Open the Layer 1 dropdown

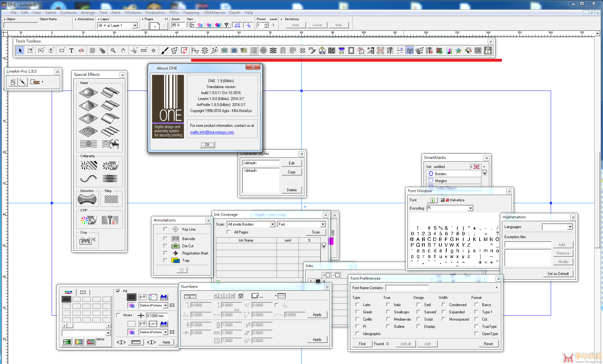pos(135,25)
